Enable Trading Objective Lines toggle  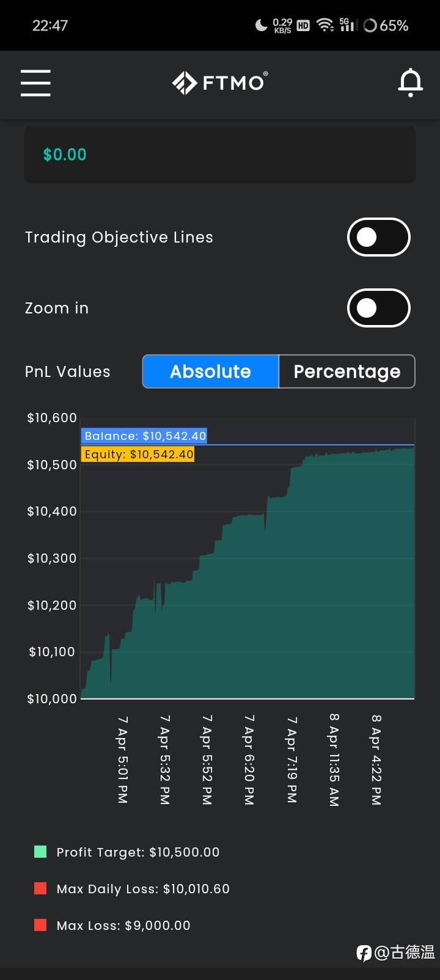coord(378,237)
